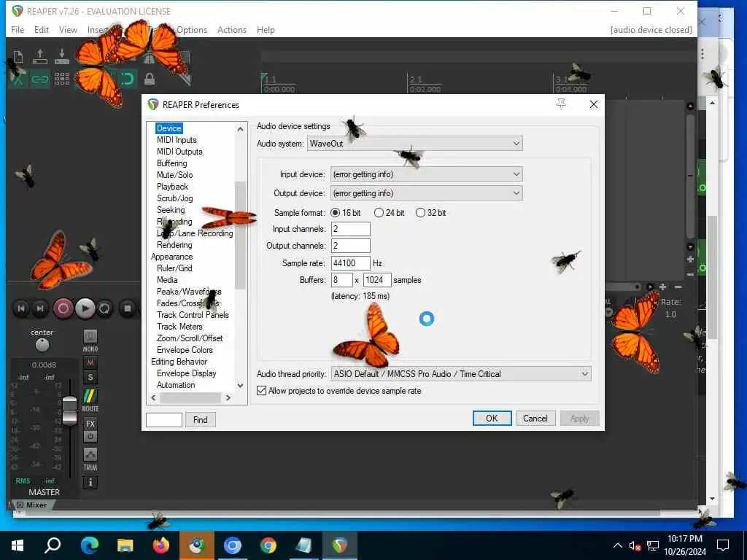Open the Edit menu
The width and height of the screenshot is (747, 560).
(42, 29)
